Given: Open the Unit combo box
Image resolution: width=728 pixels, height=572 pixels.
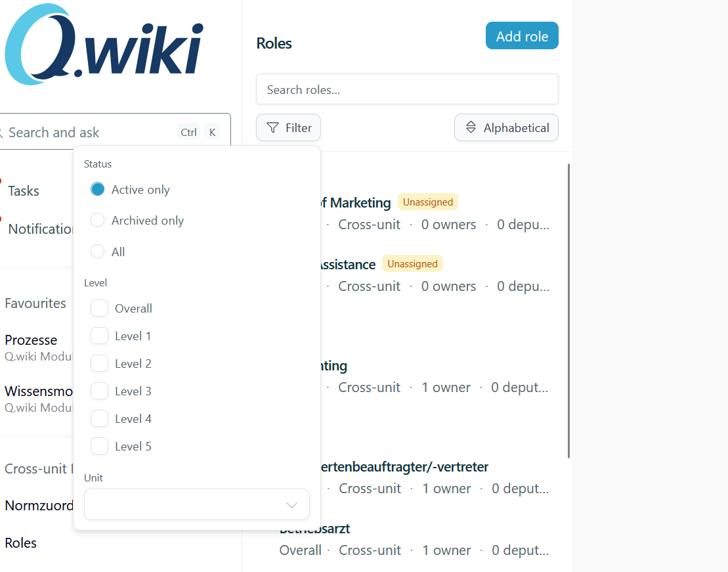Looking at the screenshot, I should pyautogui.click(x=197, y=504).
